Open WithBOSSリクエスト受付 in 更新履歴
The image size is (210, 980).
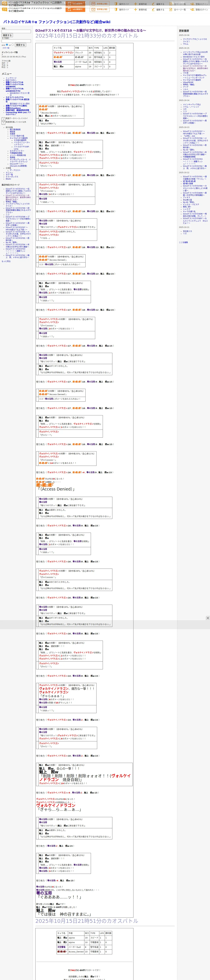tap(194, 57)
